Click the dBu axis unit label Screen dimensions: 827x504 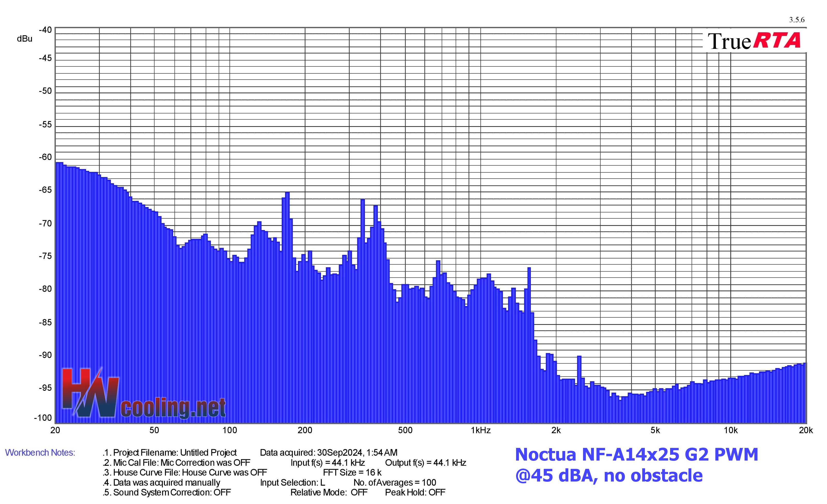click(25, 39)
